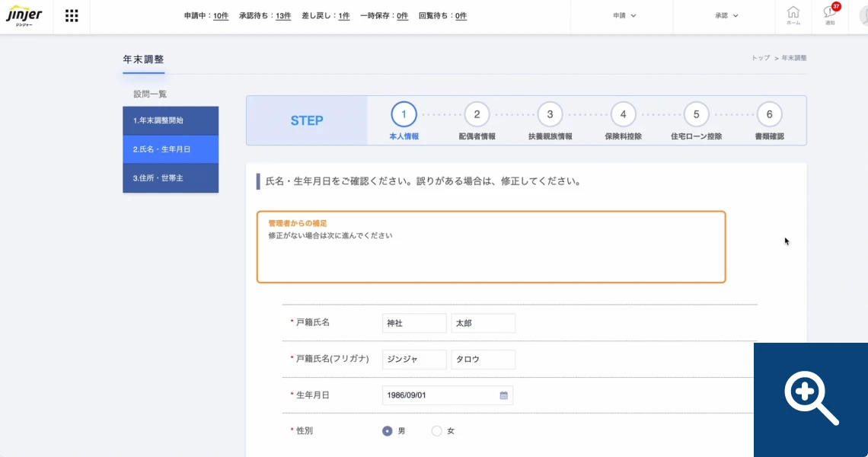This screenshot has height=457, width=868.
Task: Expand the 申請 dropdown
Action: tap(624, 15)
